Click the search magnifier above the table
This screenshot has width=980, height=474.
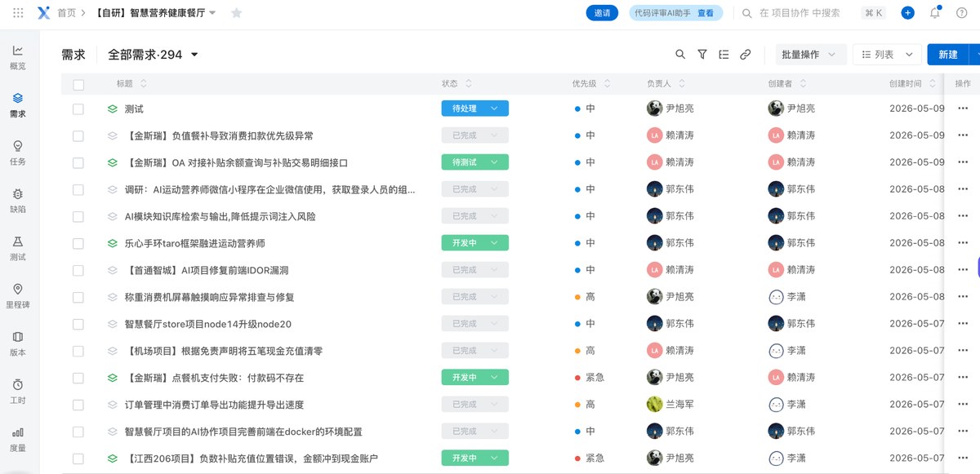[680, 55]
